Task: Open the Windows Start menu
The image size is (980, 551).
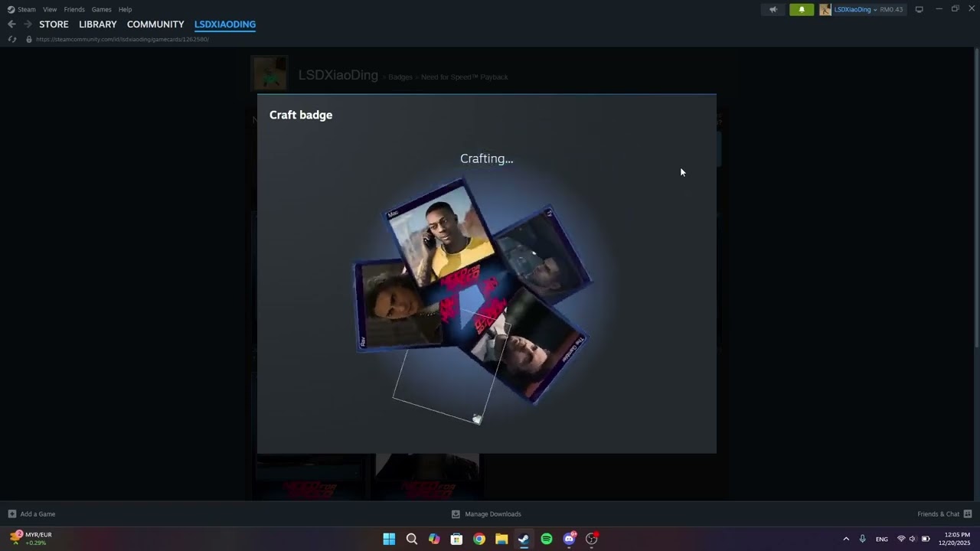Action: click(x=389, y=539)
